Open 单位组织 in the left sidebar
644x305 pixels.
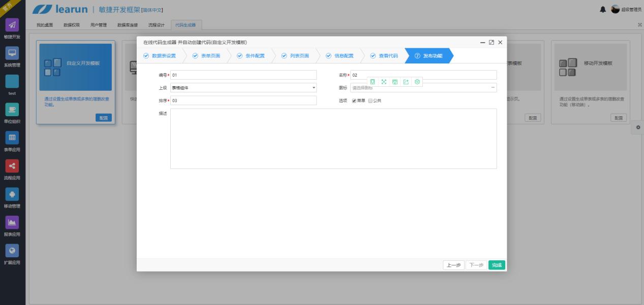[12, 114]
